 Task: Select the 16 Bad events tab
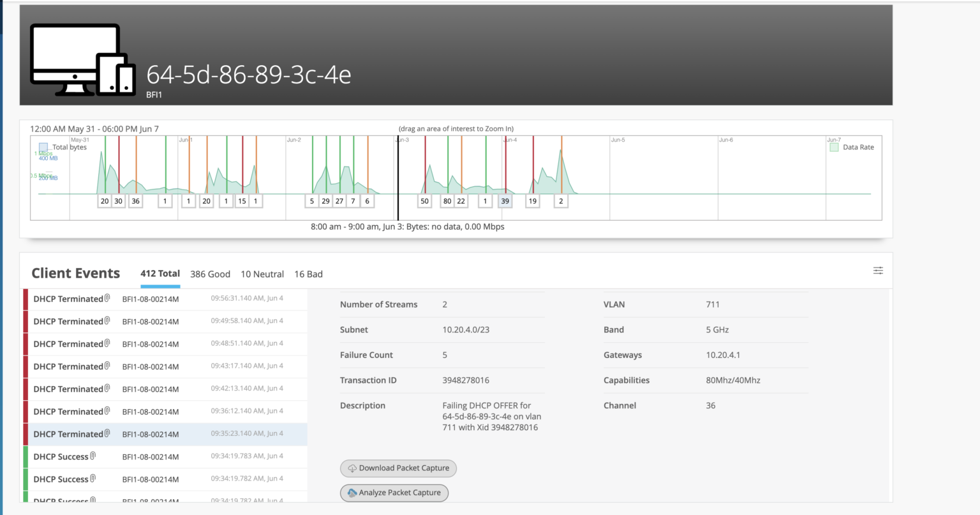point(308,274)
